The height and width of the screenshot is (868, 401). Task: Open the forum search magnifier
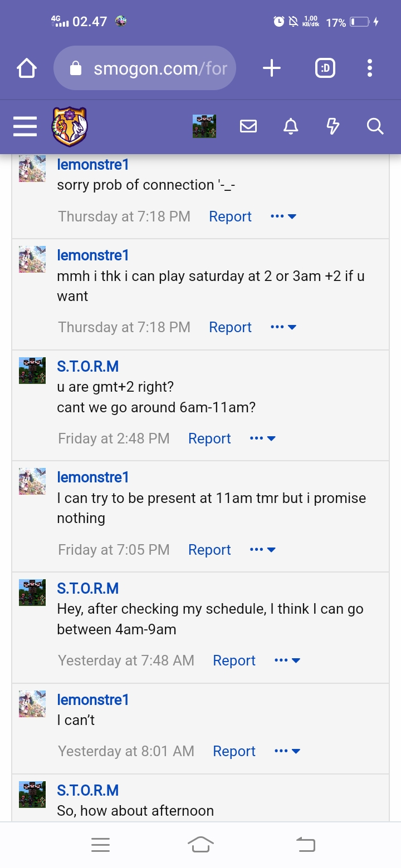pos(375,127)
